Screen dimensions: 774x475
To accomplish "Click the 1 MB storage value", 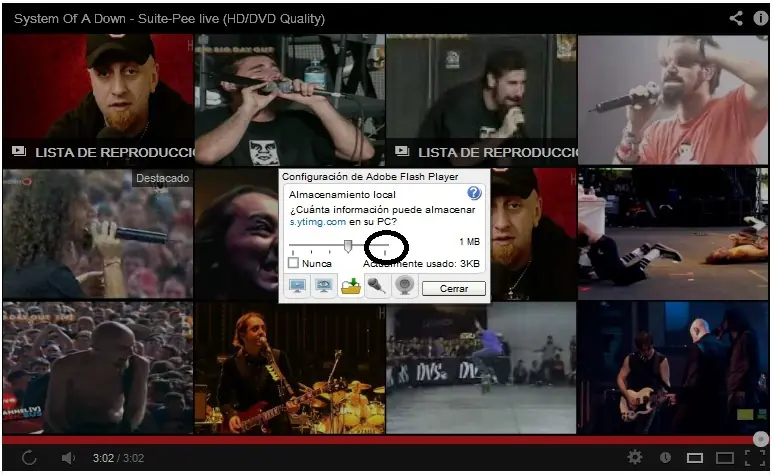I will click(469, 241).
